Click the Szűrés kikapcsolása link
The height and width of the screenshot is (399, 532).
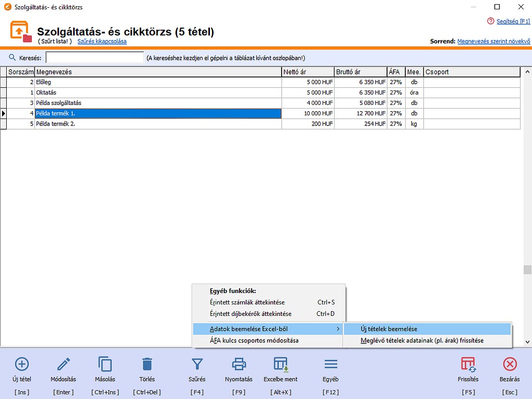pyautogui.click(x=102, y=41)
